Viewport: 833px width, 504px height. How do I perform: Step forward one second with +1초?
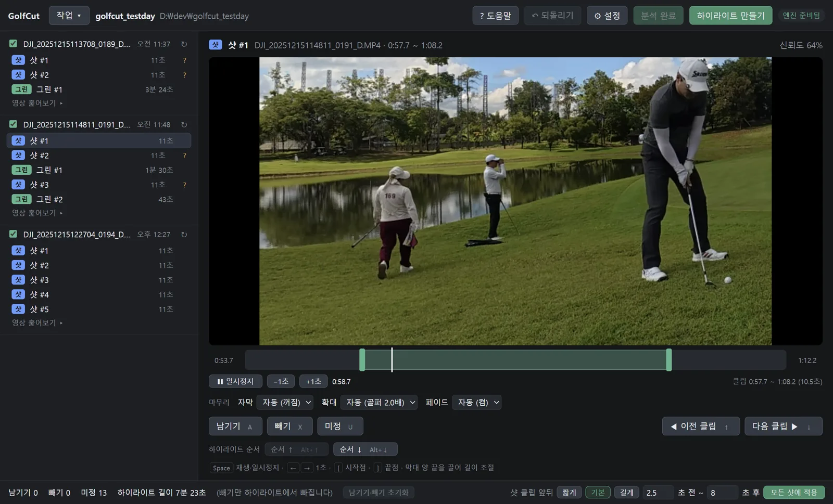point(313,381)
